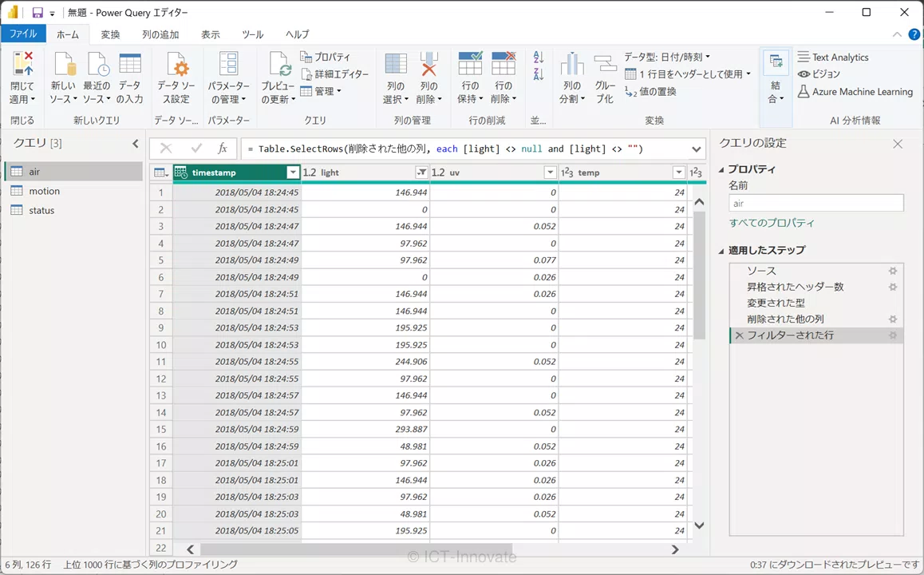Click the timestamp column date/time type icon
Viewport: 924px width, 575px height.
tap(181, 172)
